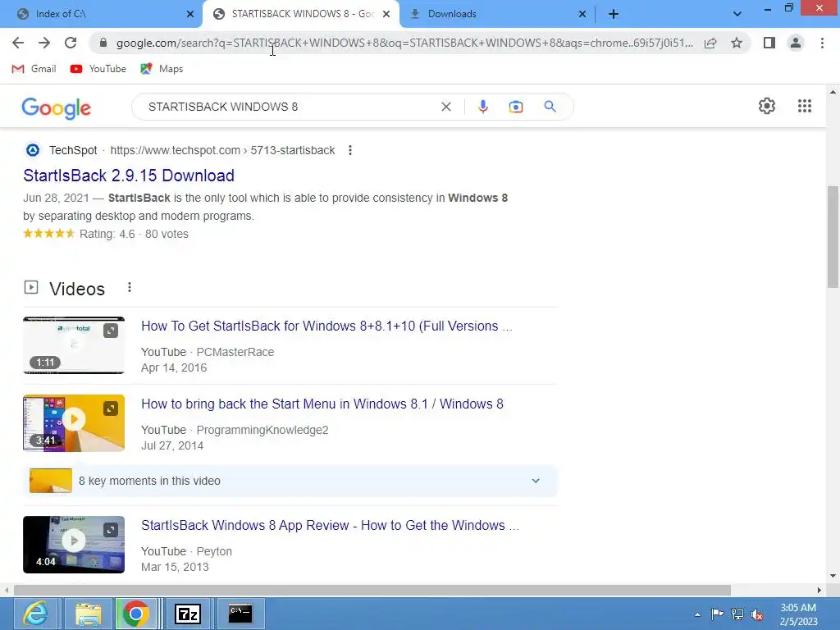Open the YouTube bookmark
Screen dimensions: 840x630
pyautogui.click(x=98, y=69)
